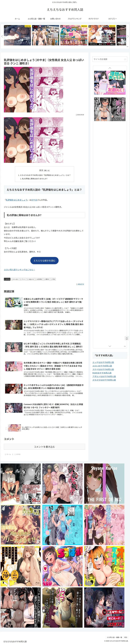Click the sidebar ad labeled 65P
The height and width of the screenshot is (644, 130).
click(x=110, y=109)
